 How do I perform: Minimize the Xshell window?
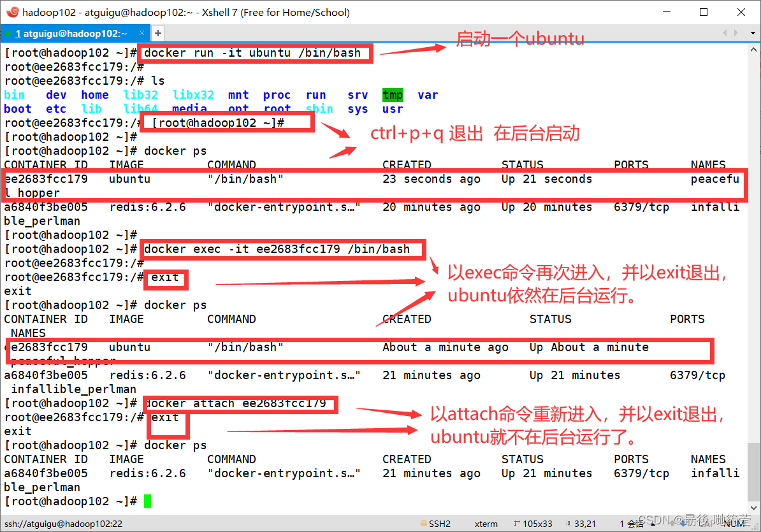click(x=667, y=12)
